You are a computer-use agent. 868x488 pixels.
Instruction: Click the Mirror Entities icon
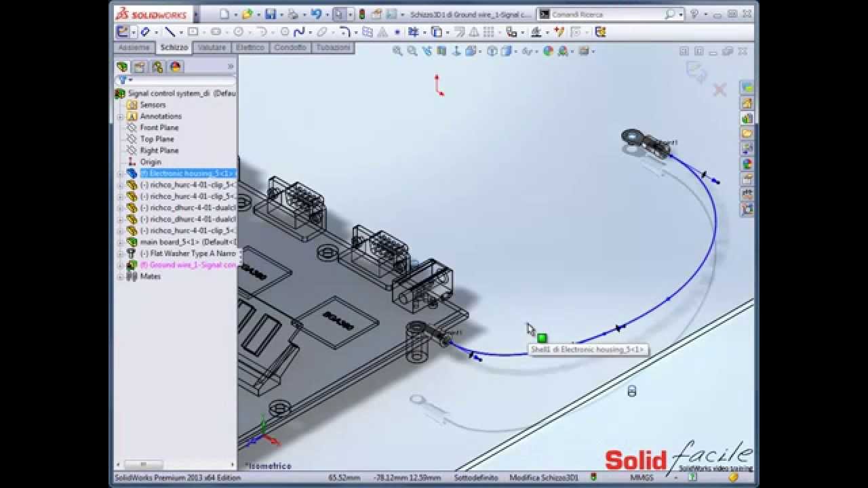(473, 32)
